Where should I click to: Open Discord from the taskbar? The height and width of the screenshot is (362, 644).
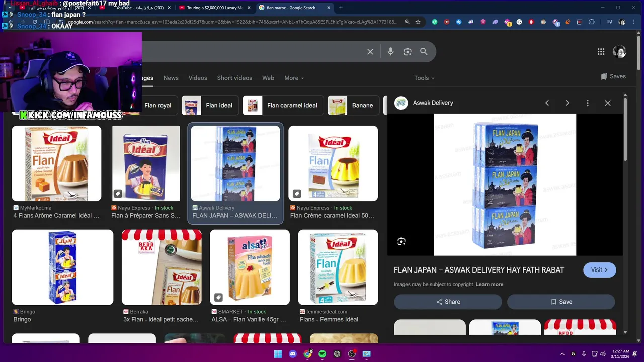click(293, 354)
